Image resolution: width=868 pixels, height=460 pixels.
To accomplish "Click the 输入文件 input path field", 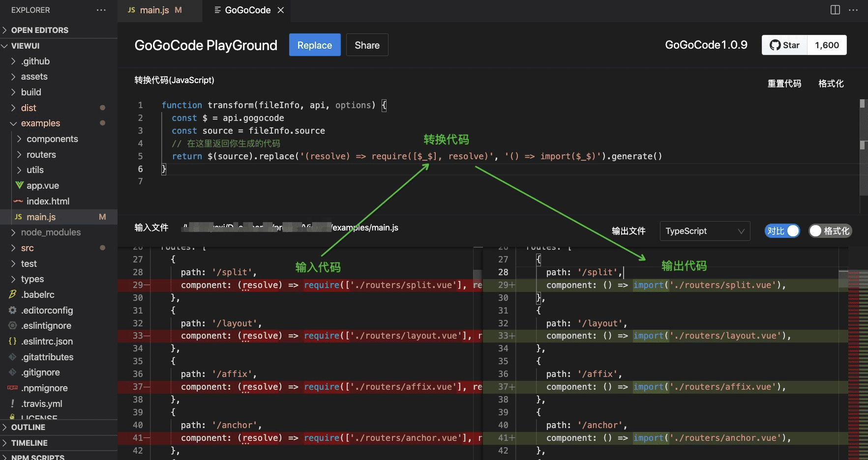I will point(290,228).
